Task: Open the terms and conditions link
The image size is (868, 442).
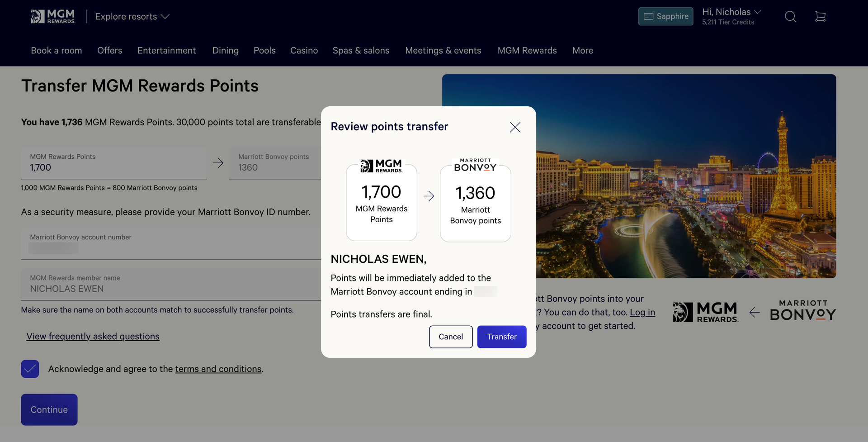Action: [218, 369]
